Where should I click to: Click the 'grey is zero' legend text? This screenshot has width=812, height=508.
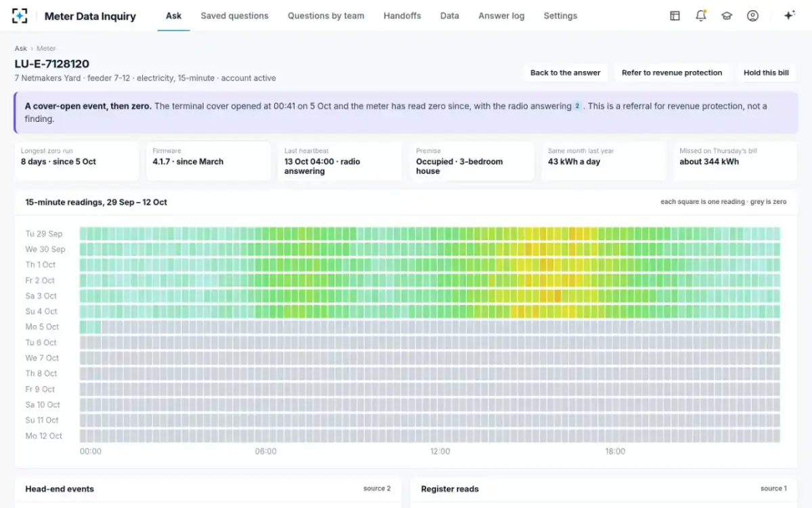[769, 202]
